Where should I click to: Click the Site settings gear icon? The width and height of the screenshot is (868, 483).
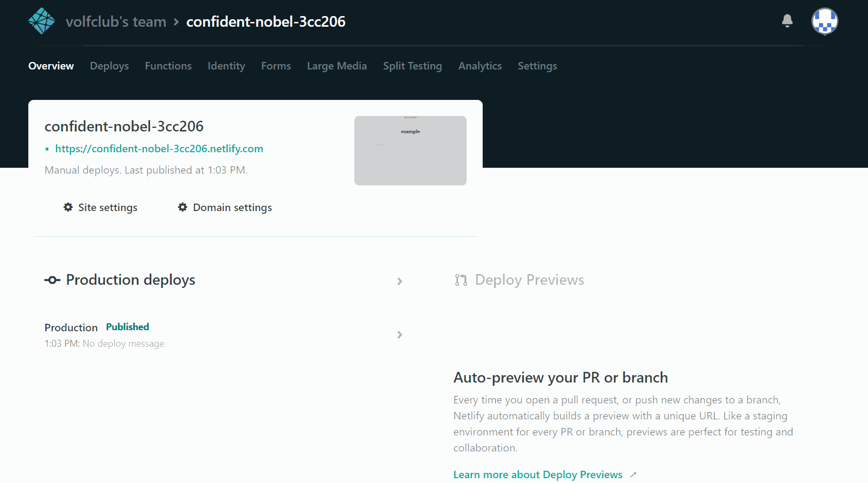click(68, 207)
